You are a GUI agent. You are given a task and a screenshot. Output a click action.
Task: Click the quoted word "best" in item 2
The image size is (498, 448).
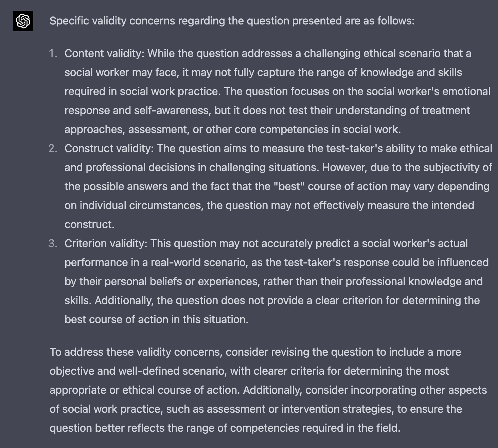pyautogui.click(x=289, y=187)
